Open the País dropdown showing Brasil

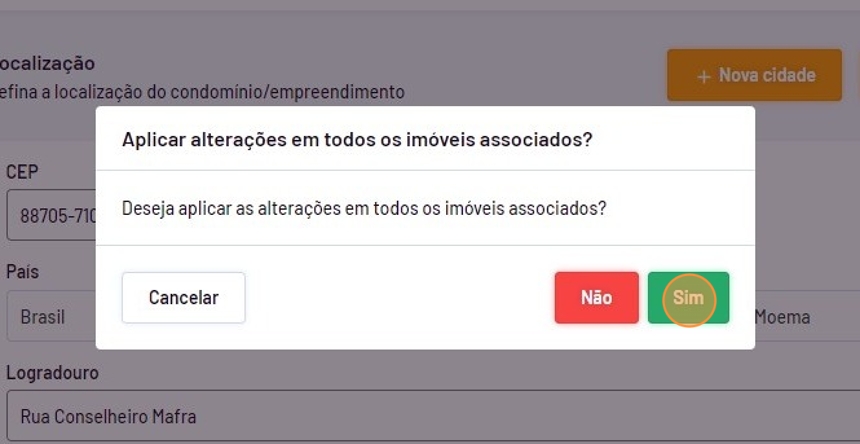[x=50, y=317]
